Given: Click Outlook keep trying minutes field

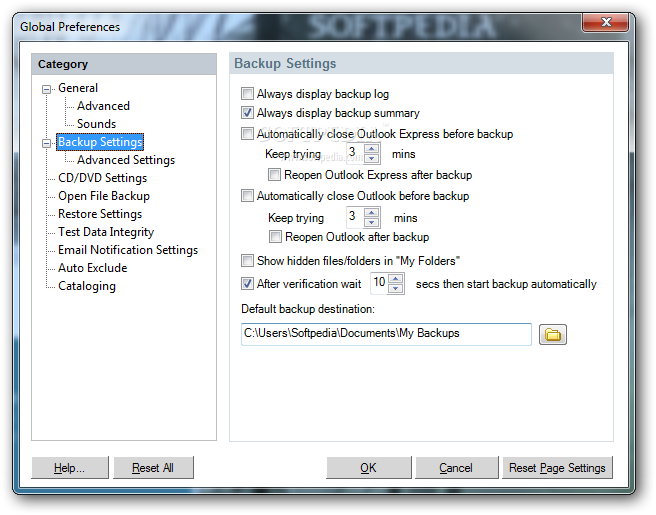Looking at the screenshot, I should [x=356, y=217].
